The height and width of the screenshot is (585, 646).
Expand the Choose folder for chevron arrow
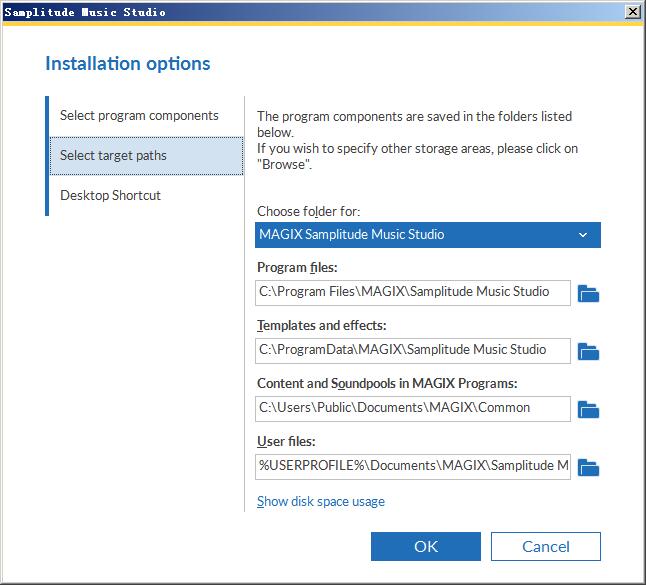coord(583,235)
